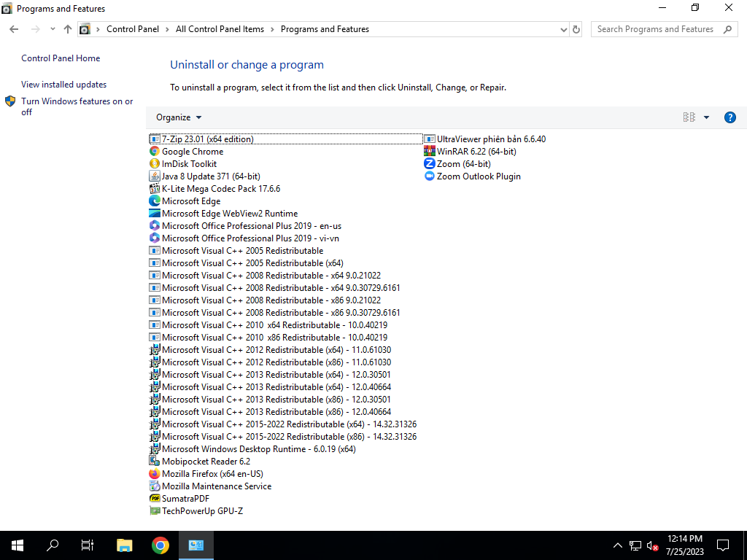Open the notification action center
Viewport: 747px width, 560px height.
click(x=723, y=545)
